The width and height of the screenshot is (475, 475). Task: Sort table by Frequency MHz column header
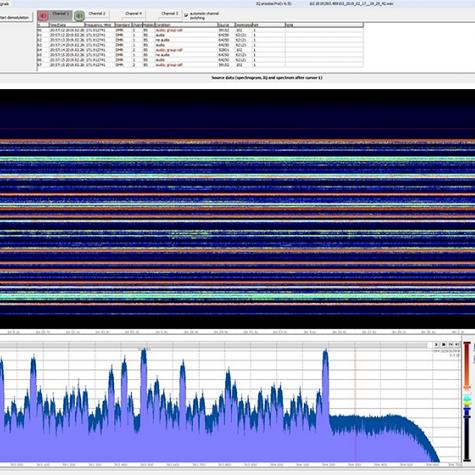click(x=99, y=25)
